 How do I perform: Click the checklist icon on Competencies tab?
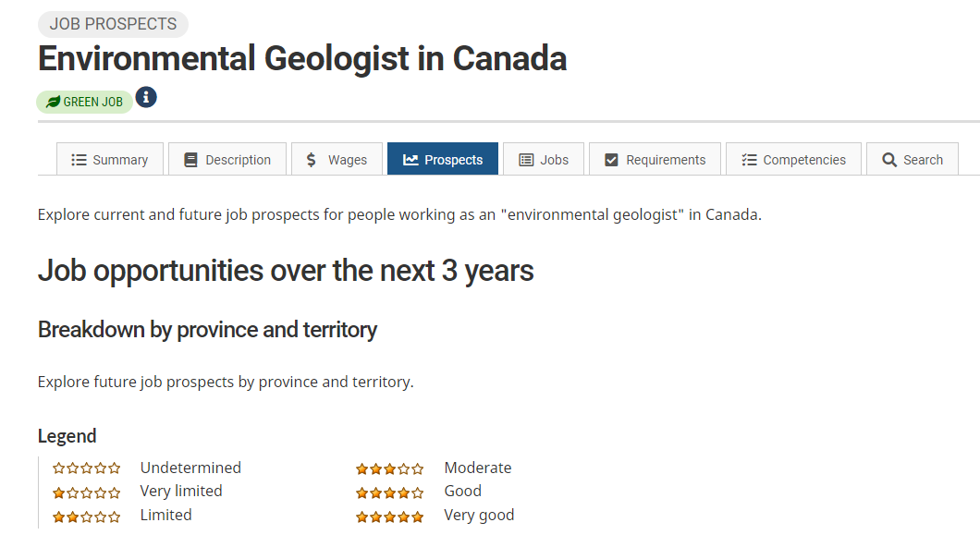coord(750,160)
